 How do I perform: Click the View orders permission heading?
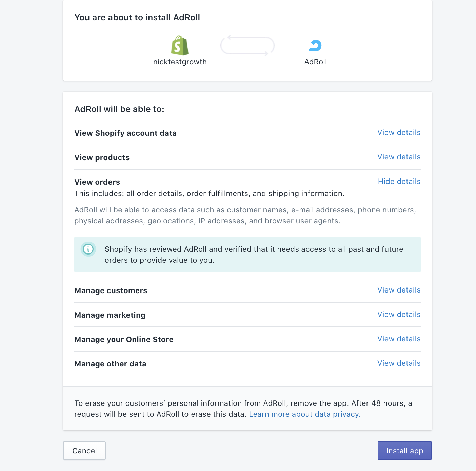(x=97, y=182)
